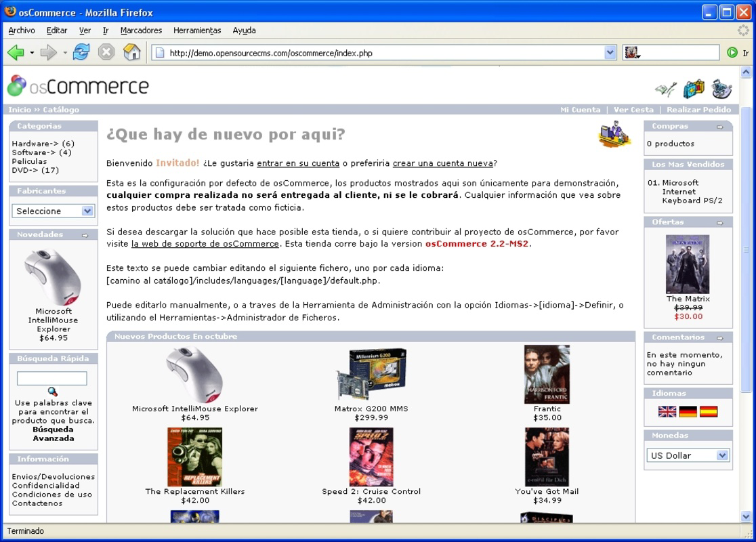The width and height of the screenshot is (756, 542).
Task: Click You've Got Mail cover image
Action: (547, 457)
